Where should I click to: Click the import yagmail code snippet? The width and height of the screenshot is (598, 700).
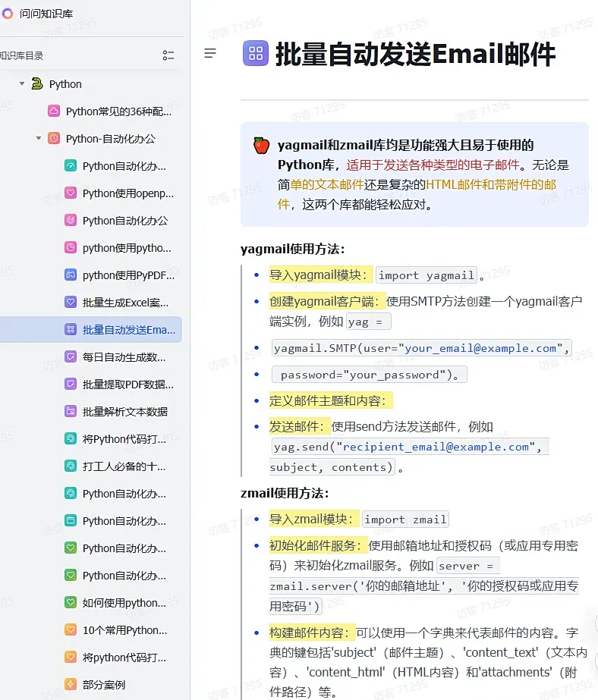(426, 275)
